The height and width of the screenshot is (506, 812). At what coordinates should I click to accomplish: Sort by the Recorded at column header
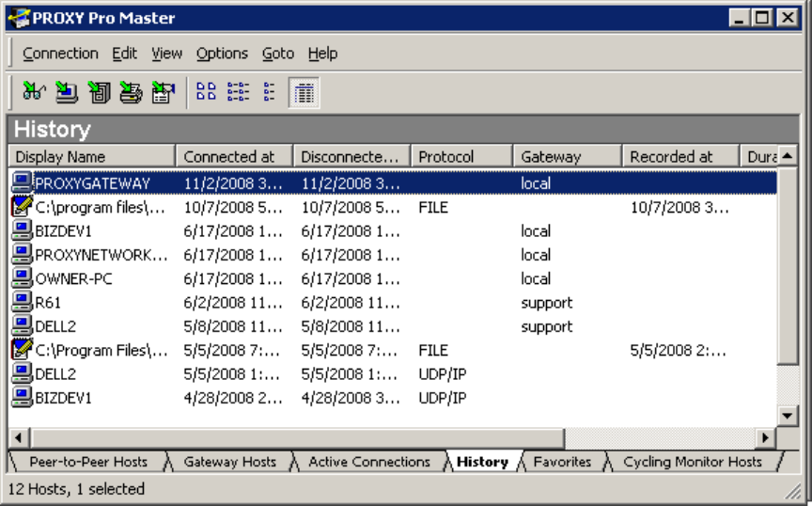click(680, 156)
